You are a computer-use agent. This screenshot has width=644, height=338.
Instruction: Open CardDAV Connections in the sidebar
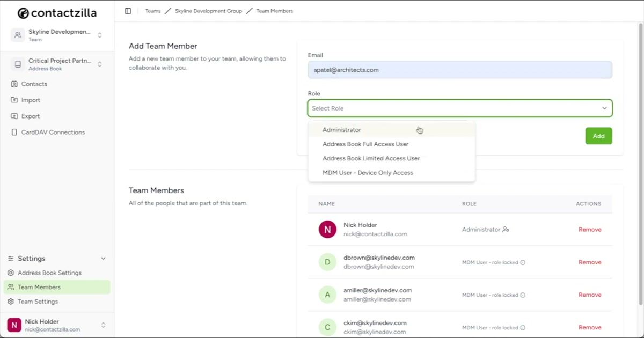(53, 133)
